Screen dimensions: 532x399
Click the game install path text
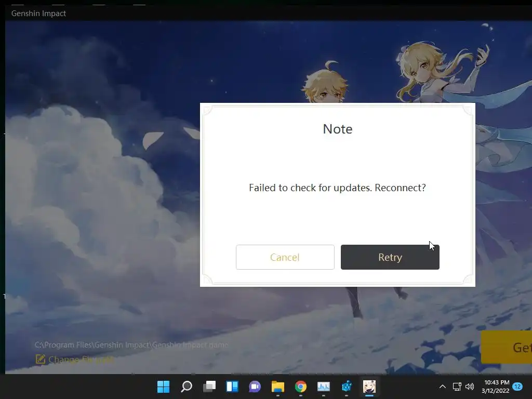pos(131,345)
